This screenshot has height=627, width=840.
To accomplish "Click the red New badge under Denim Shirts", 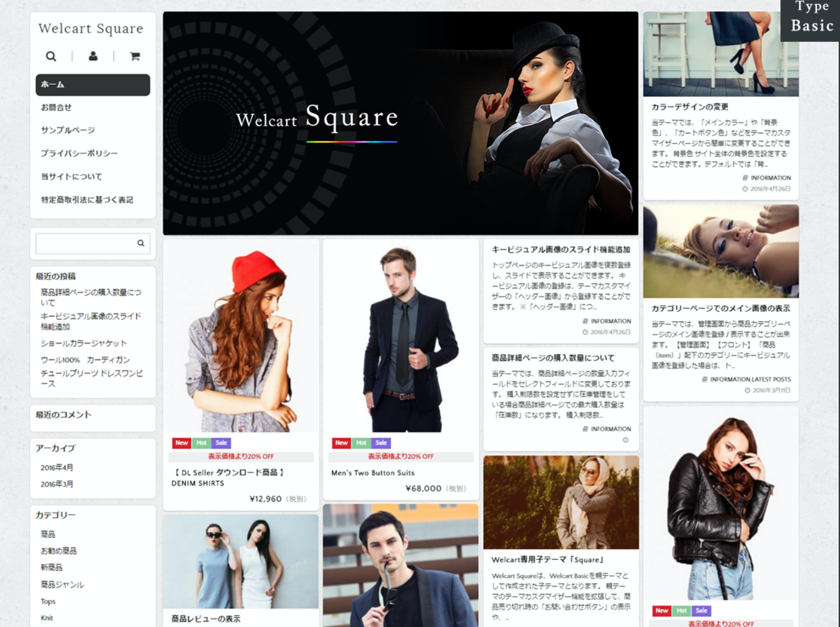I will coord(181,443).
